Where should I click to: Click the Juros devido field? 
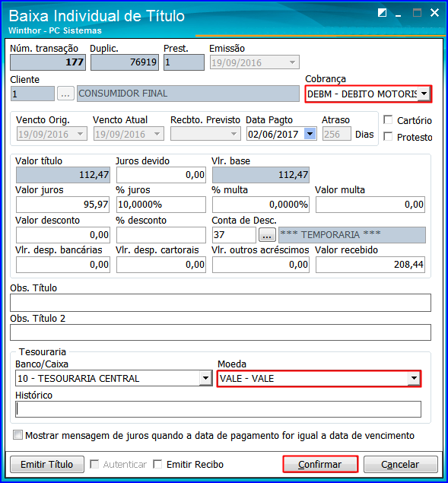(160, 175)
